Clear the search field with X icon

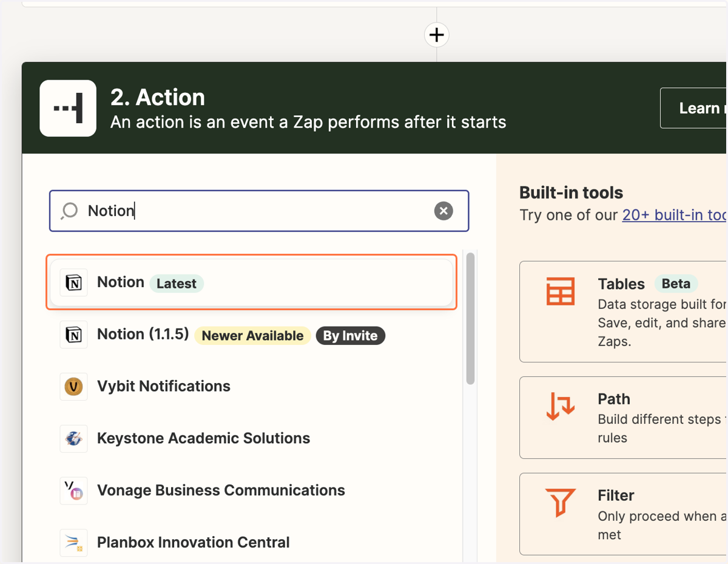pyautogui.click(x=443, y=211)
